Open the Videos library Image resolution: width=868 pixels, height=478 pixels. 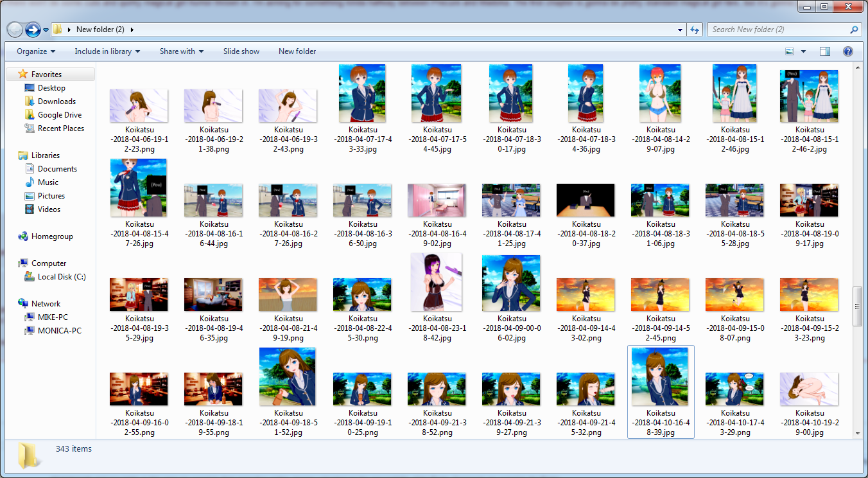pos(49,209)
